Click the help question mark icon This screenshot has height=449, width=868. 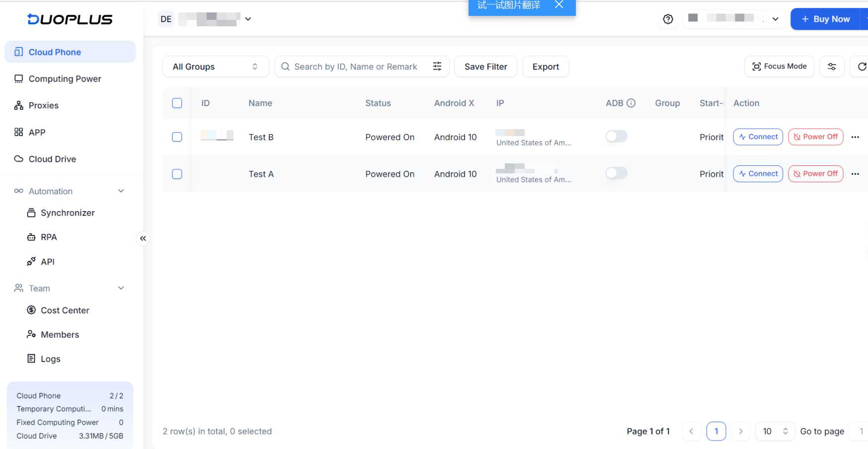tap(668, 19)
